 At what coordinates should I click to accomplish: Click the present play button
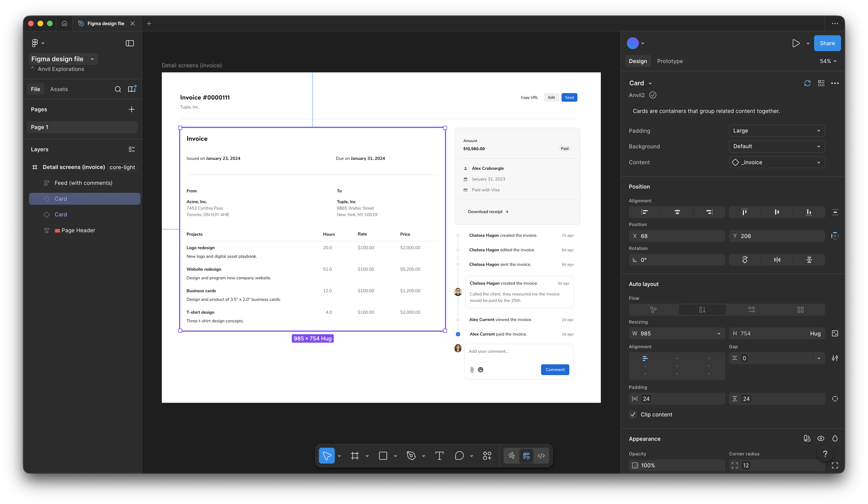click(796, 43)
